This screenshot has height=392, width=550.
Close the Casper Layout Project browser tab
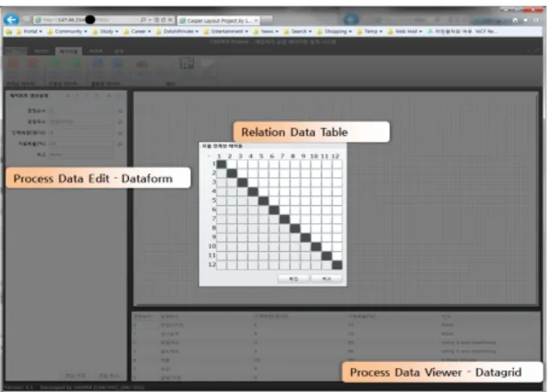pos(256,21)
